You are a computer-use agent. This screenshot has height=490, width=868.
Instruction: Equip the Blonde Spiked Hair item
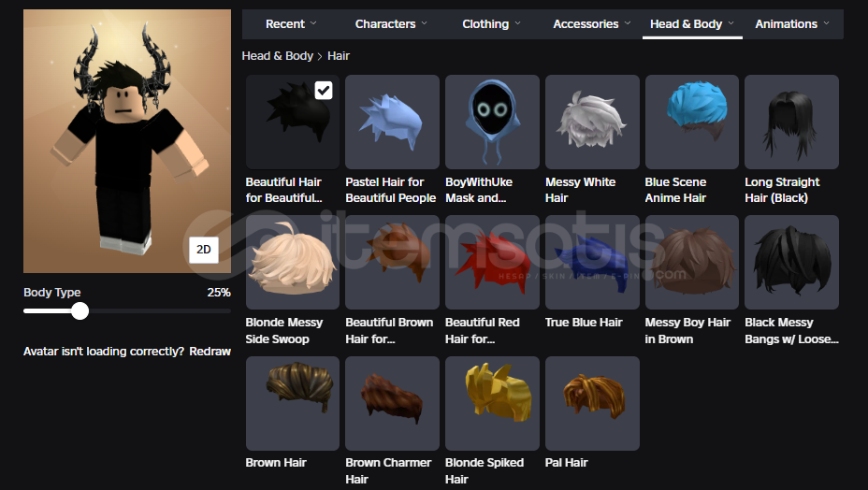[492, 403]
